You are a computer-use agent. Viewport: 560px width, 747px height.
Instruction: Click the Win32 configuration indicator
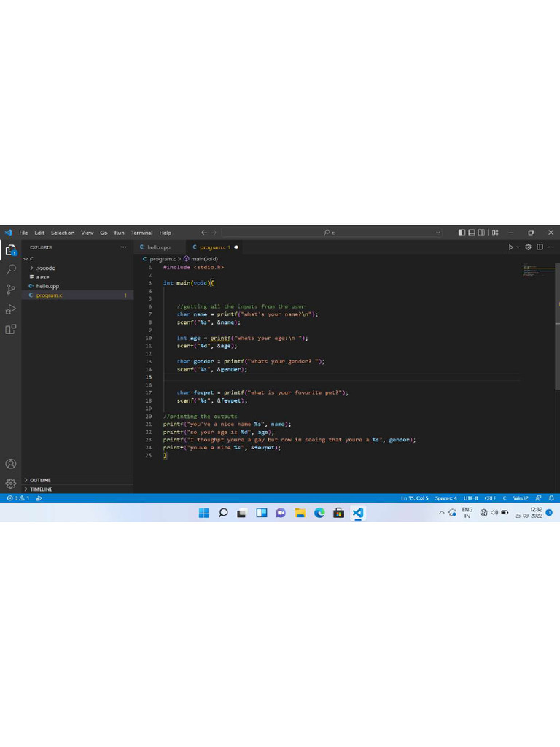click(x=521, y=498)
